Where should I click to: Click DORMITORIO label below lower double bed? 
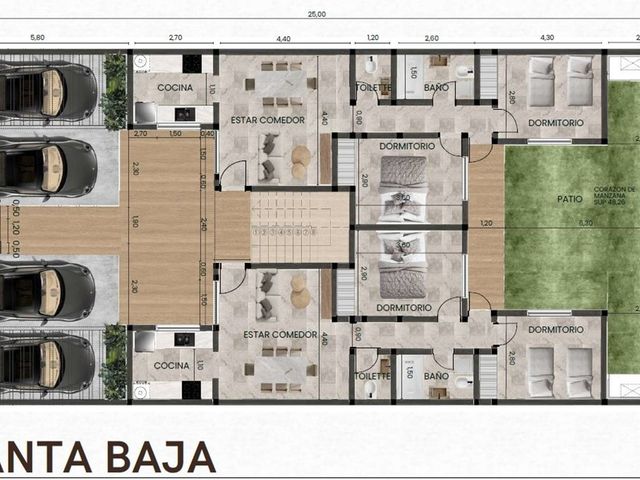click(404, 308)
